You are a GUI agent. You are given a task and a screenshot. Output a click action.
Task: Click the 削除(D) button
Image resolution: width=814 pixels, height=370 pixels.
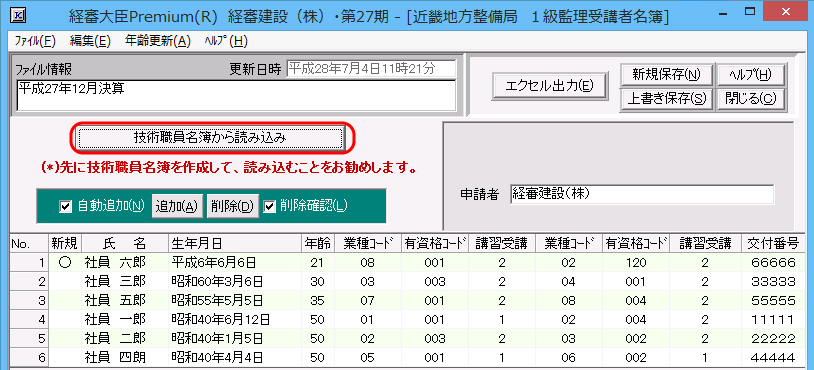[232, 206]
